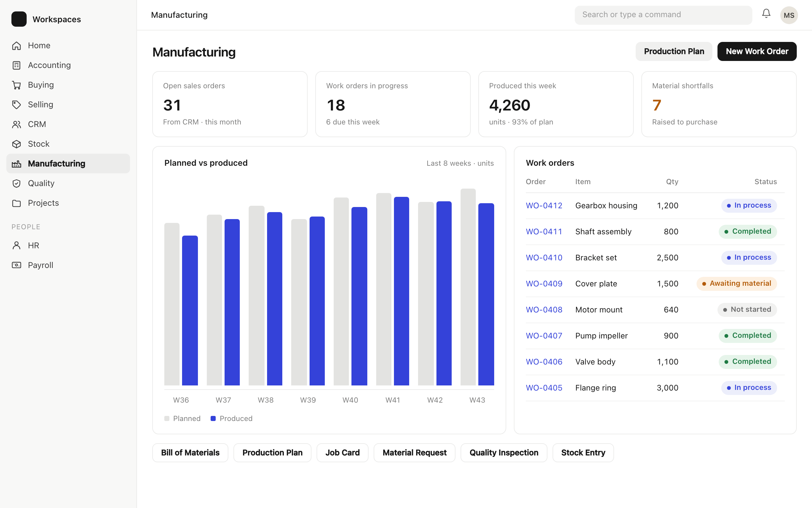This screenshot has width=812, height=508.
Task: Click the Produced blue legend swatch
Action: (213, 418)
